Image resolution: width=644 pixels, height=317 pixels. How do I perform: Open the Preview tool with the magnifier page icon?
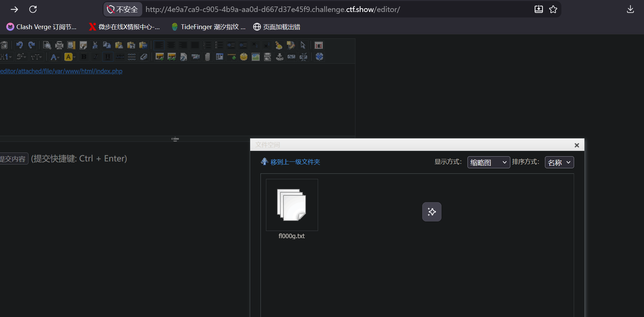[x=47, y=45]
